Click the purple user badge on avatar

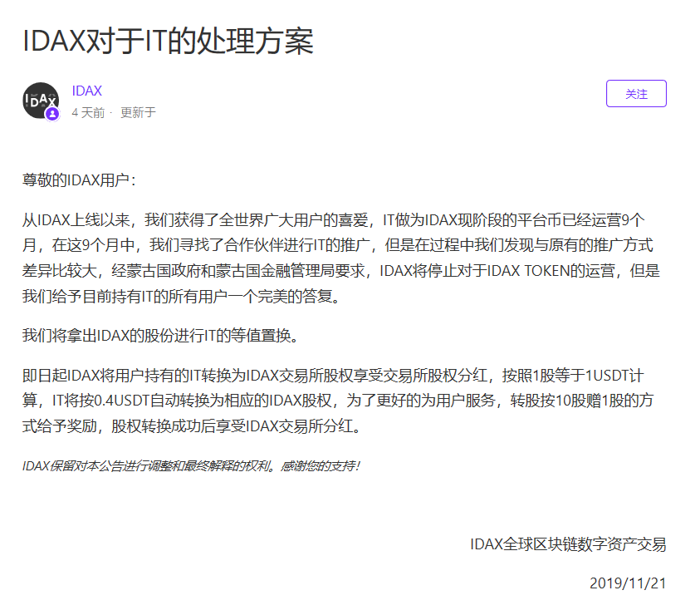coord(52,115)
